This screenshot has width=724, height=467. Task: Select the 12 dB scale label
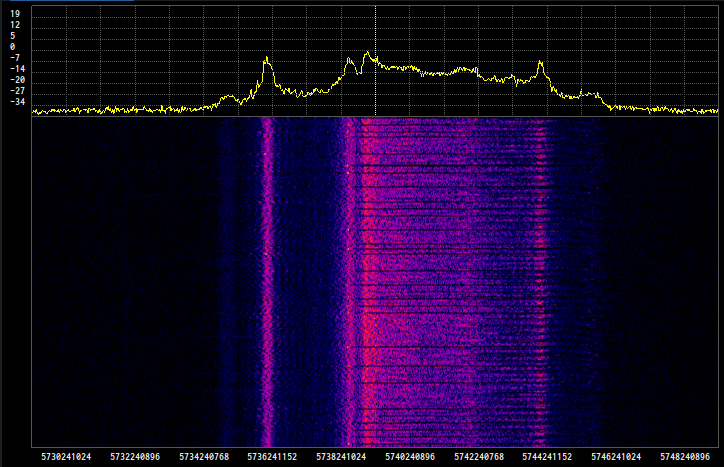(15, 25)
